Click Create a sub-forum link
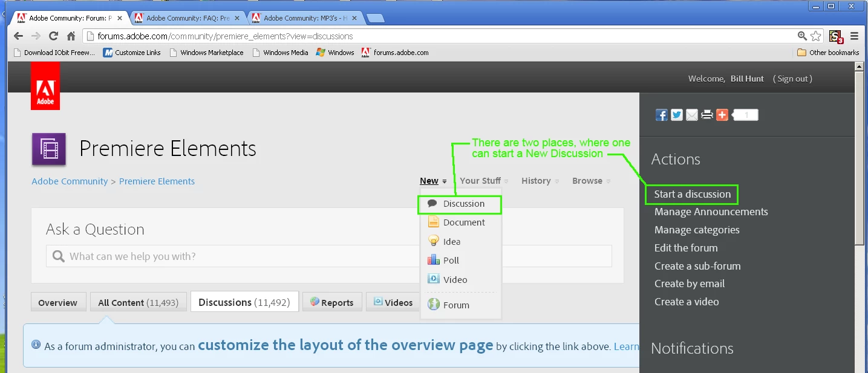This screenshot has width=868, height=373. (697, 266)
